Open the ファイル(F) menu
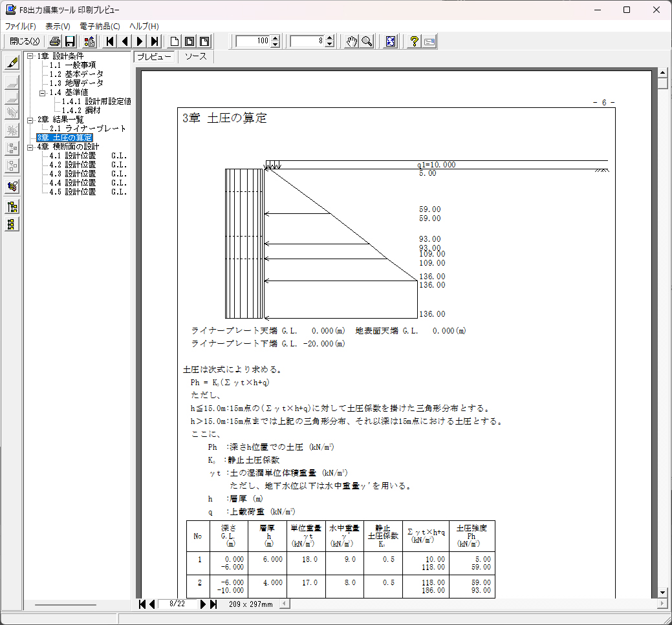The width and height of the screenshot is (672, 625). [x=20, y=26]
